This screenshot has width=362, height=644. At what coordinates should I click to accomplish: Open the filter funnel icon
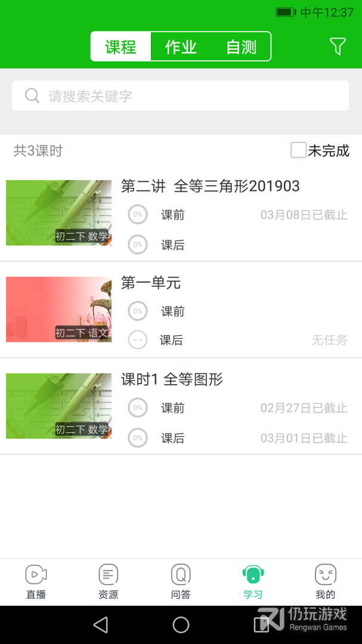(338, 46)
